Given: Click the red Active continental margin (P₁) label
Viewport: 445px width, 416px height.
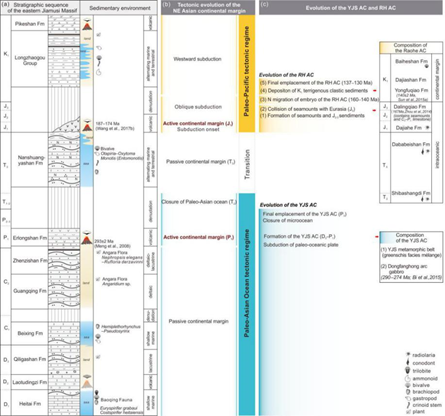Looking at the screenshot, I should (x=199, y=237).
